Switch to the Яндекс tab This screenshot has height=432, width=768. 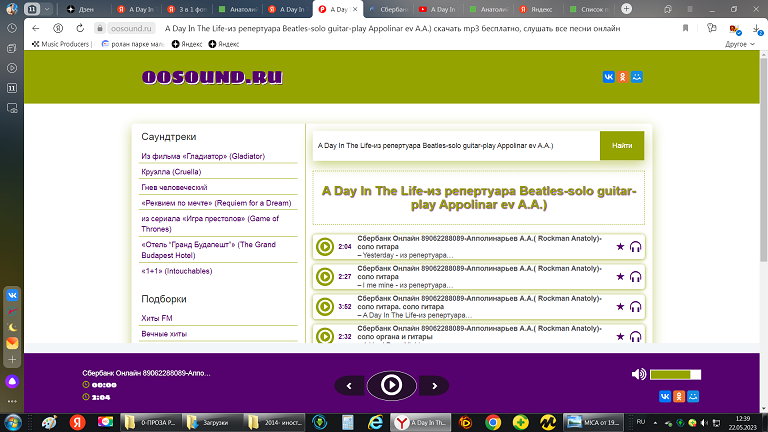536,9
